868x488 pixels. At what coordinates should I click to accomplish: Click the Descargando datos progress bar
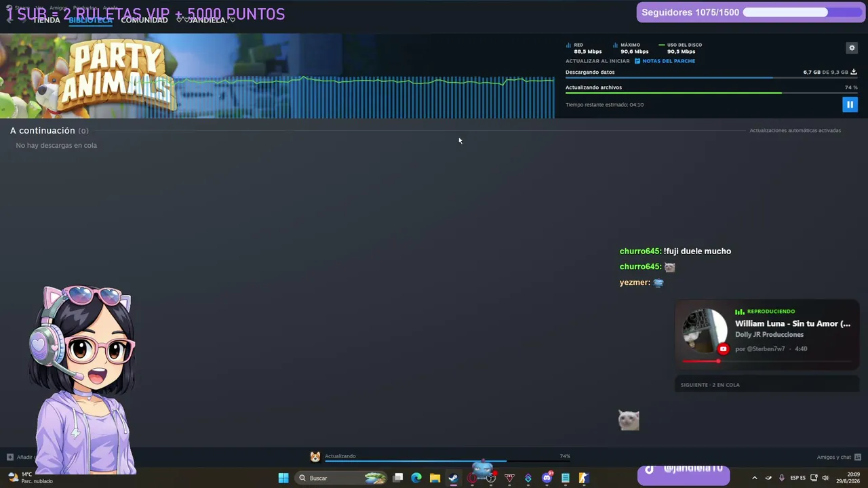point(711,78)
